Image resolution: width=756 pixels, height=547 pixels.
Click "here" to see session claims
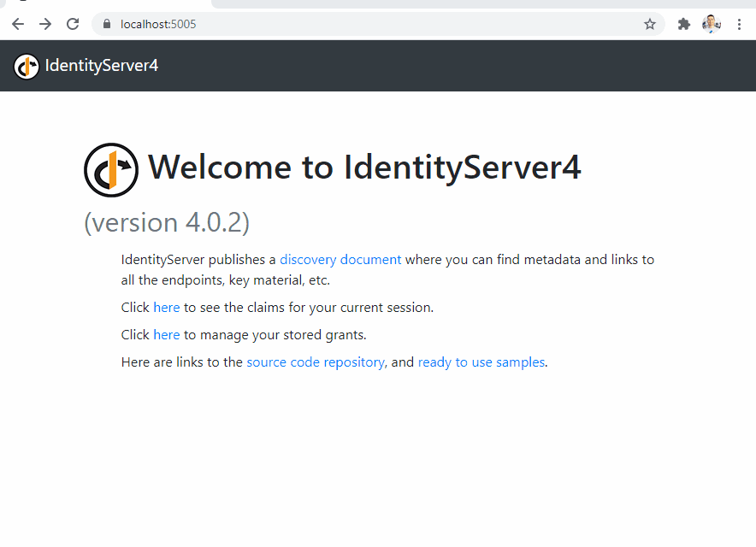click(x=167, y=308)
